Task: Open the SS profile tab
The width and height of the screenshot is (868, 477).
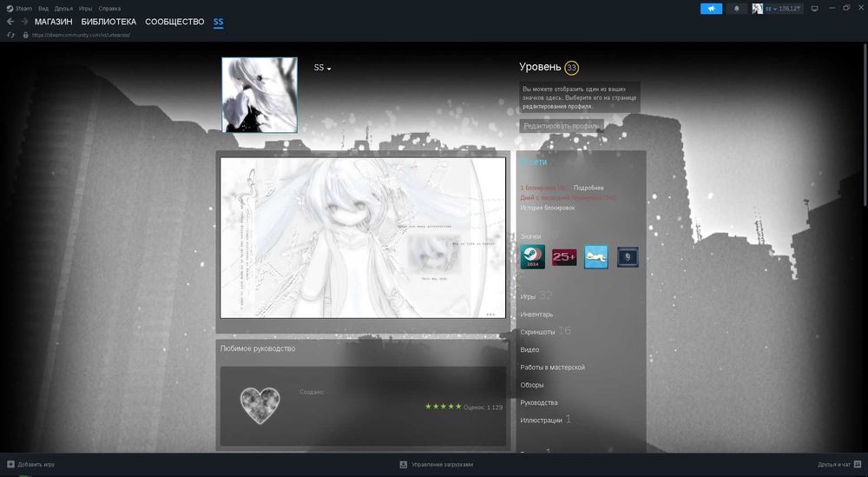Action: pyautogui.click(x=218, y=23)
